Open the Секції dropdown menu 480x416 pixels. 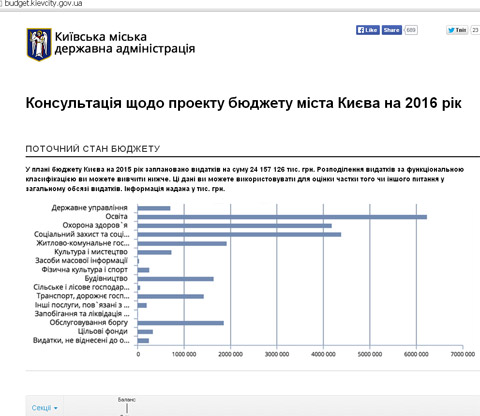tap(45, 408)
